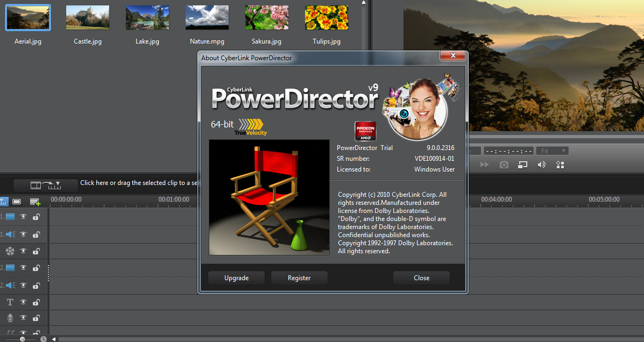Lock audio track 2

pyautogui.click(x=36, y=286)
